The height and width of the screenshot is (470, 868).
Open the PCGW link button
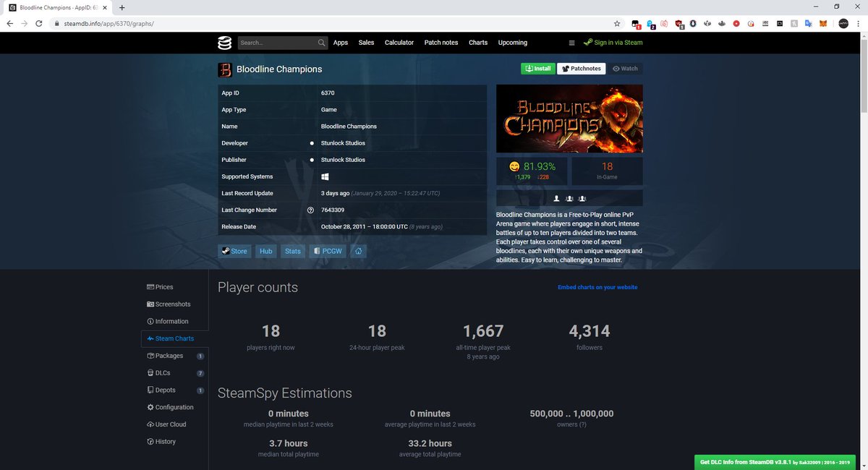click(328, 251)
